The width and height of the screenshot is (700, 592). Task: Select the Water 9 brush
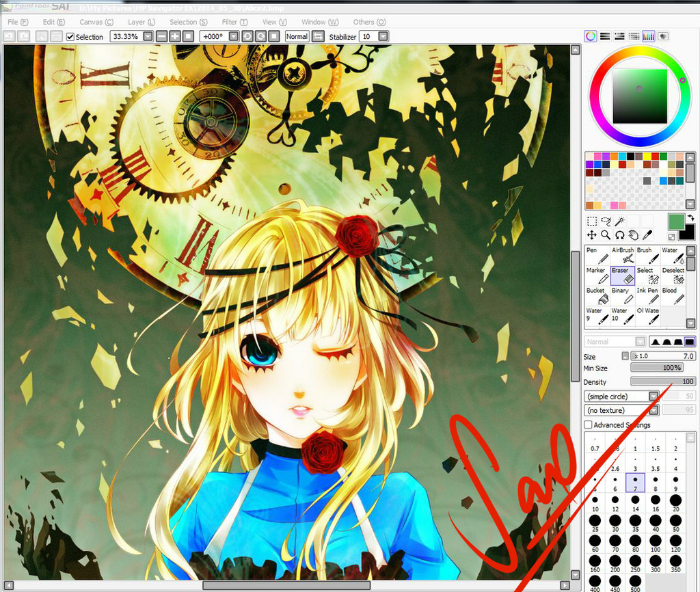coord(597,316)
